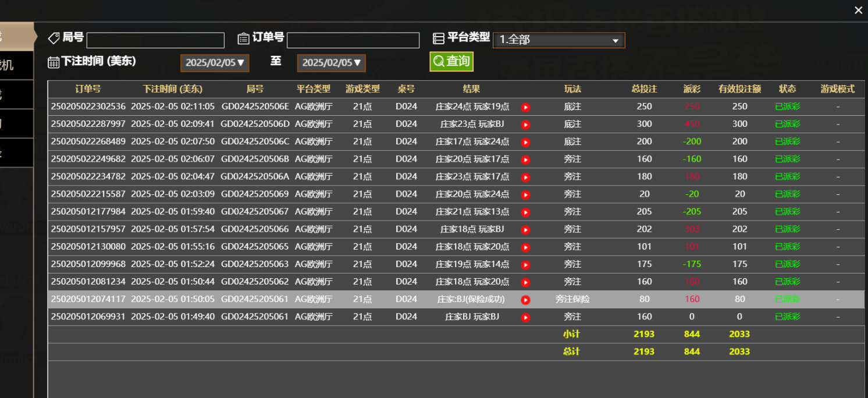Play replay for order 250205022302536
868x398 pixels.
525,107
